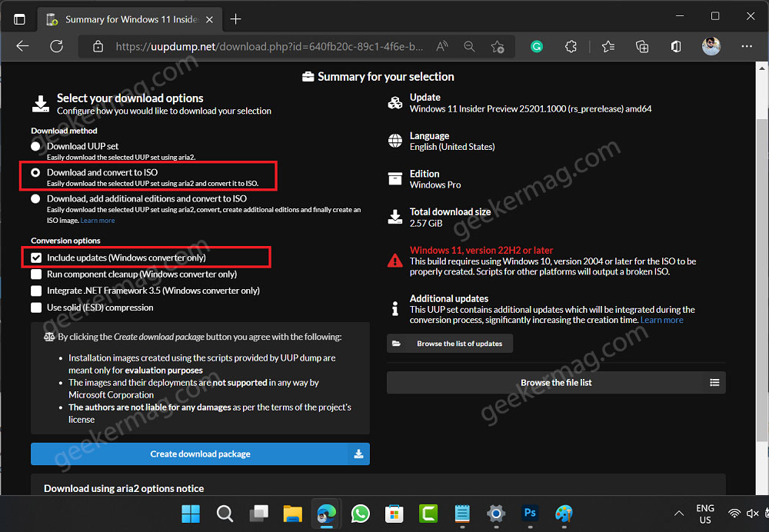
Task: Uncheck Include updates checkbox
Action: [x=36, y=258]
